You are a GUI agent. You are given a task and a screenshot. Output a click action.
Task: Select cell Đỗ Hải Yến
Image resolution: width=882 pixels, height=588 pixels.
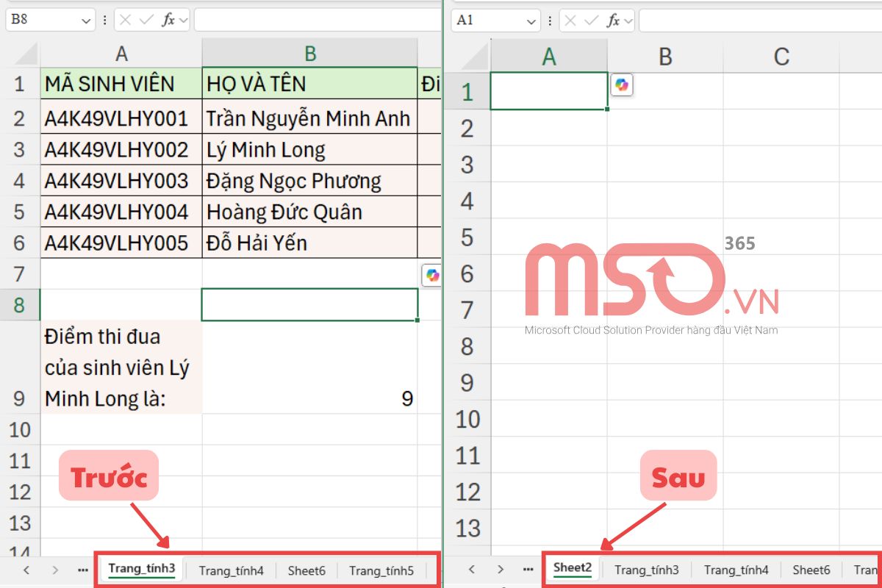tap(310, 243)
